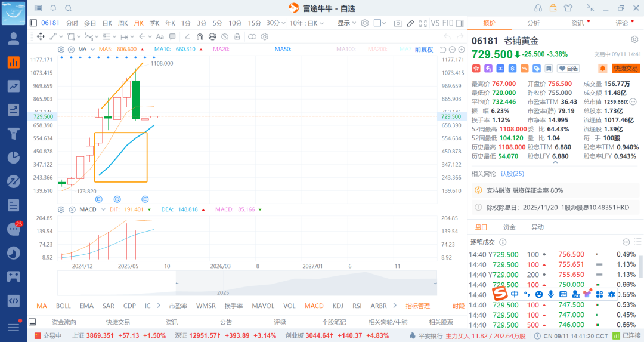Open the account profile sidebar icon

click(14, 39)
